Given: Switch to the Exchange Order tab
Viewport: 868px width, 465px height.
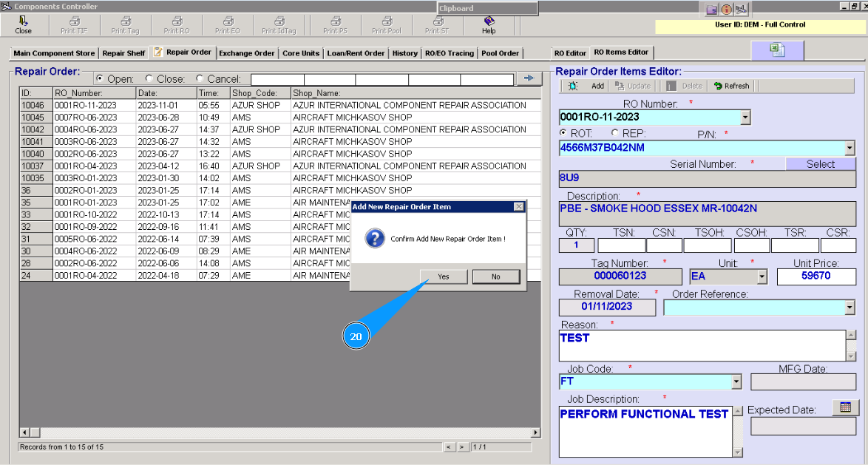Looking at the screenshot, I should click(x=246, y=53).
